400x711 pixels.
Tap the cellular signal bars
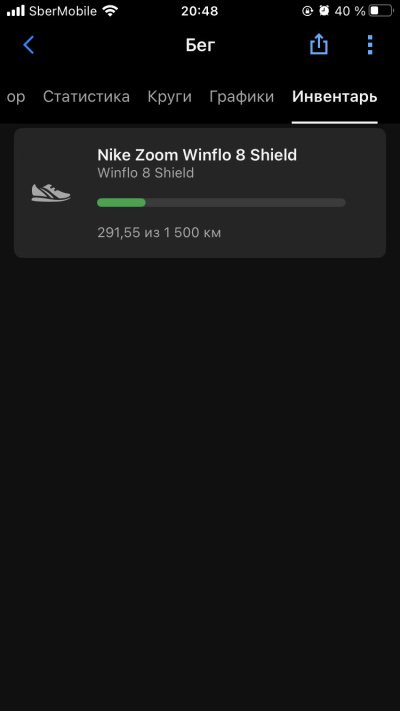click(x=16, y=11)
